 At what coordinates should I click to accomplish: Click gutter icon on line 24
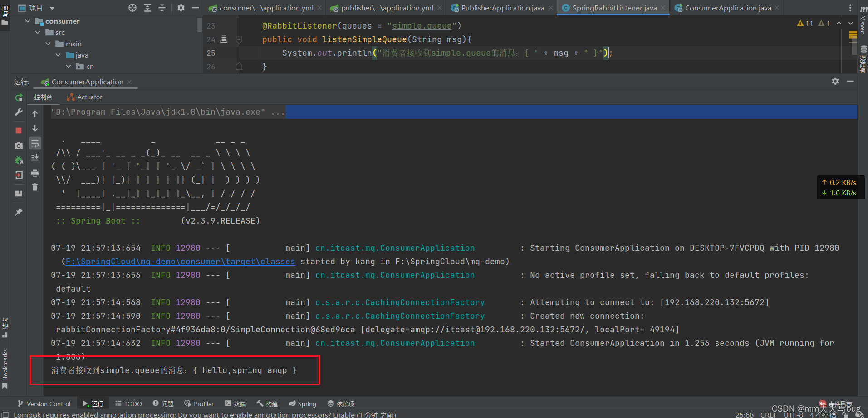(224, 39)
